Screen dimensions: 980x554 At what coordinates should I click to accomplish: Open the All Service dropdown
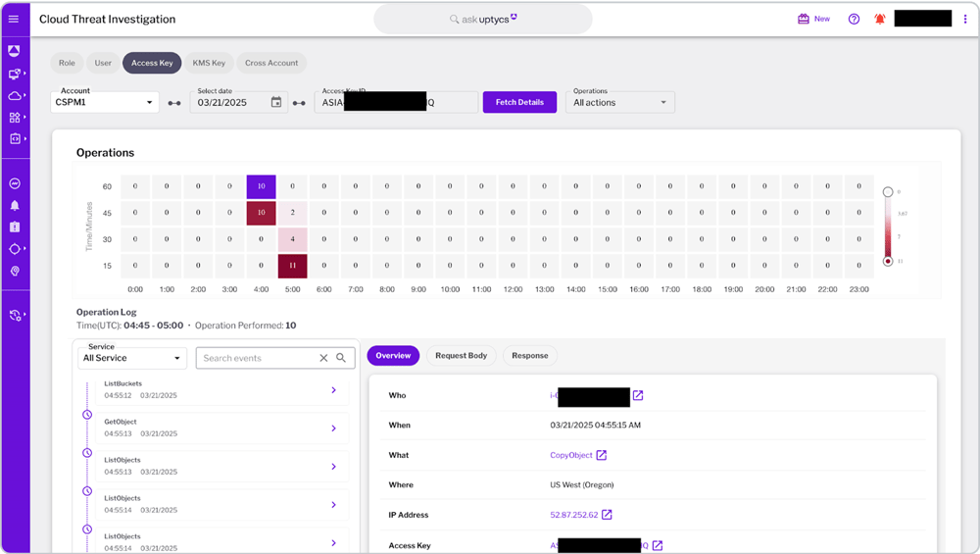(x=132, y=358)
